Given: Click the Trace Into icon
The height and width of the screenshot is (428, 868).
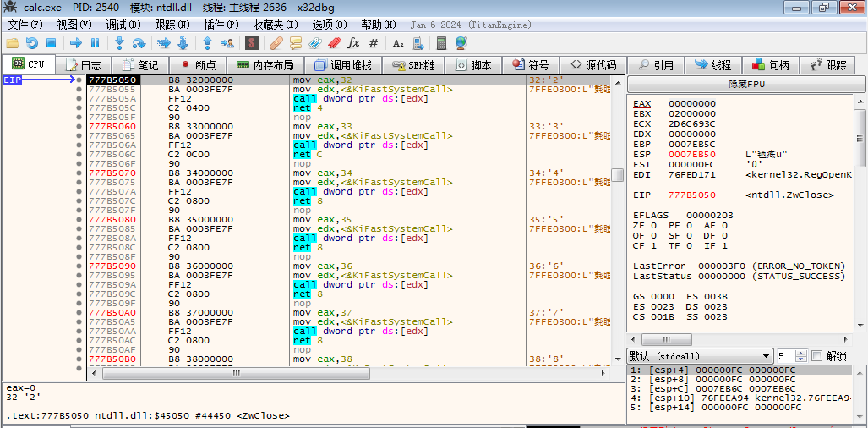Looking at the screenshot, I should coord(163,42).
